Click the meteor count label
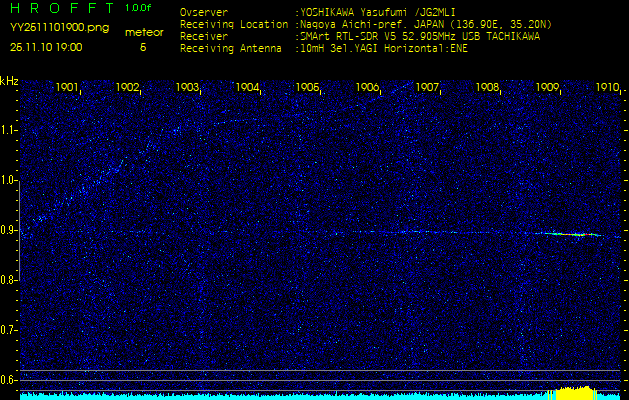This screenshot has width=629, height=400. click(143, 32)
